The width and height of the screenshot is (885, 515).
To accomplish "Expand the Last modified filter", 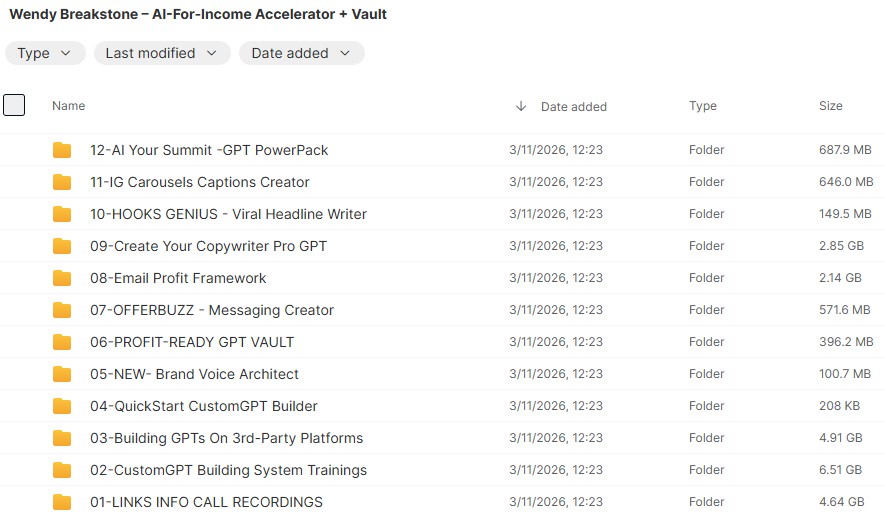I will pos(162,53).
